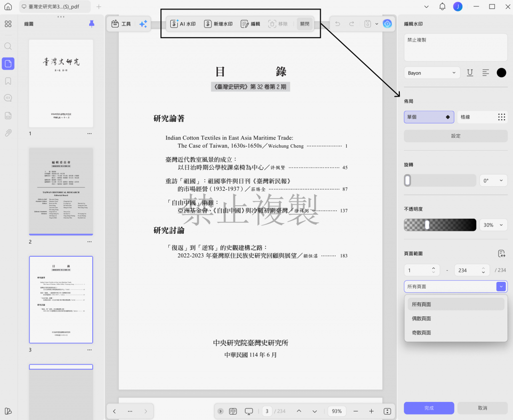Screen dimensions: 513x420
Task: Open page 3 thumbnail options menu
Action: pyautogui.click(x=90, y=350)
